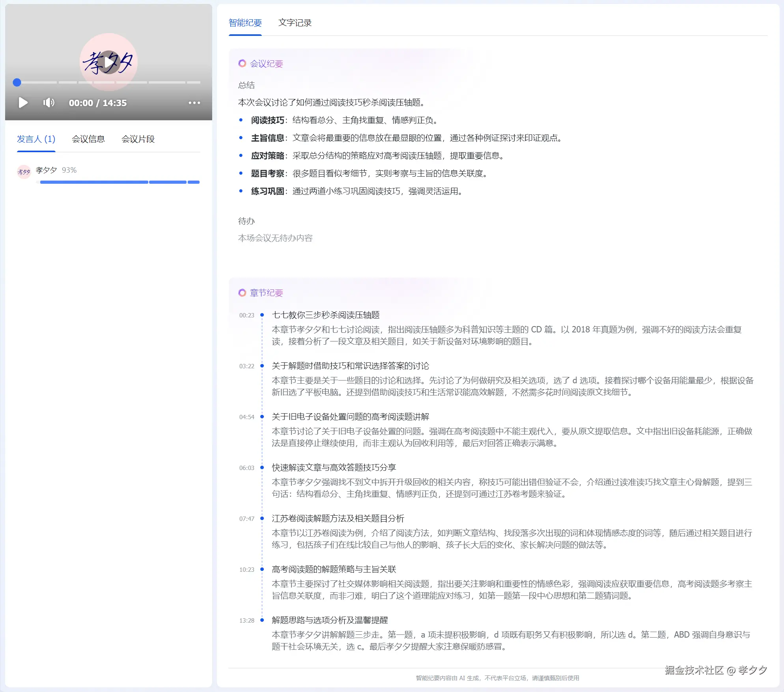This screenshot has height=692, width=784.
Task: Click 孝夕夕's blue speaking timeline bar
Action: (94, 182)
